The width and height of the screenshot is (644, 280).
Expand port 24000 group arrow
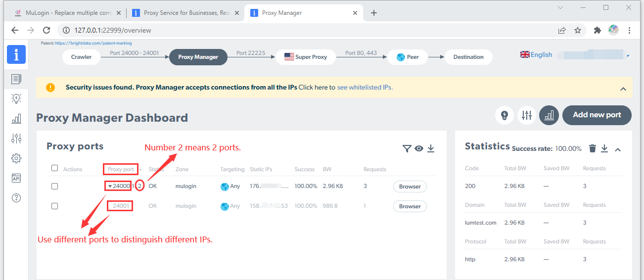coord(110,187)
